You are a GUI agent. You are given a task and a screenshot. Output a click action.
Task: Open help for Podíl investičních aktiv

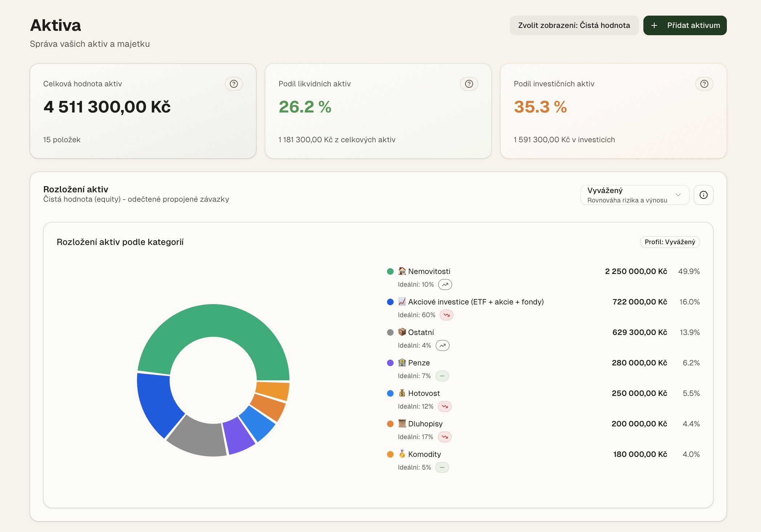(704, 84)
